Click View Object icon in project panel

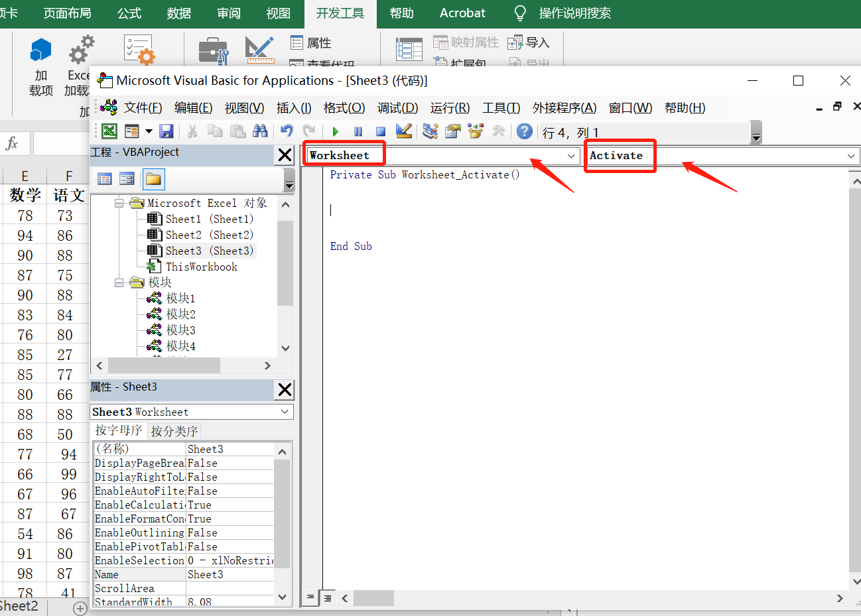pyautogui.click(x=127, y=179)
